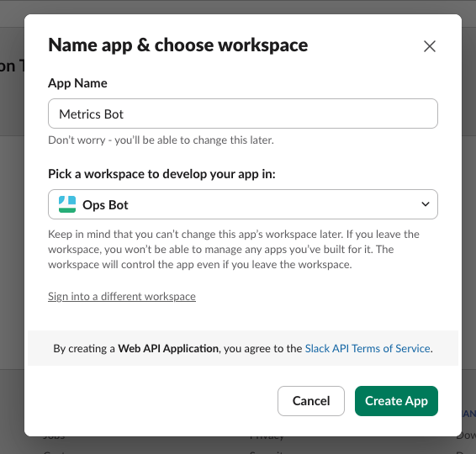The width and height of the screenshot is (476, 454).
Task: Close the Name app dialog with X
Action: (x=429, y=46)
